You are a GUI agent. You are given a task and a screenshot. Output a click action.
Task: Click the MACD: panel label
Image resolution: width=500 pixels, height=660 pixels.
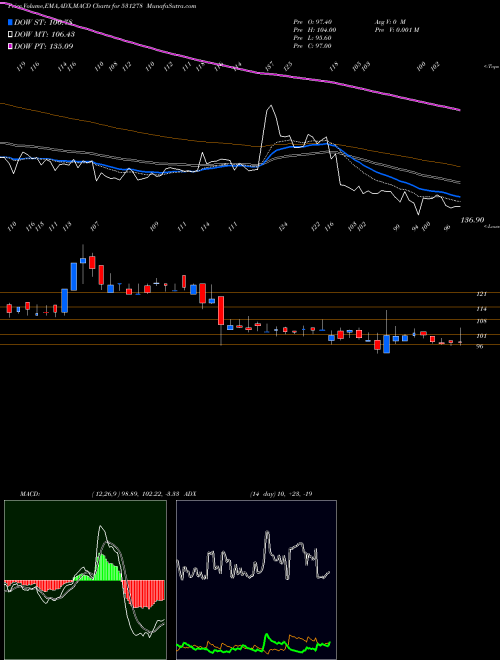coord(30,494)
